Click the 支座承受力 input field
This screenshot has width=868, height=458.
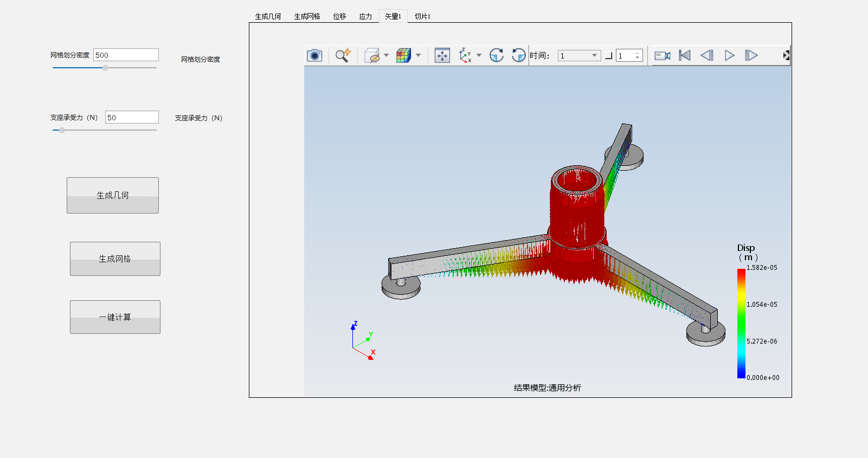(132, 117)
